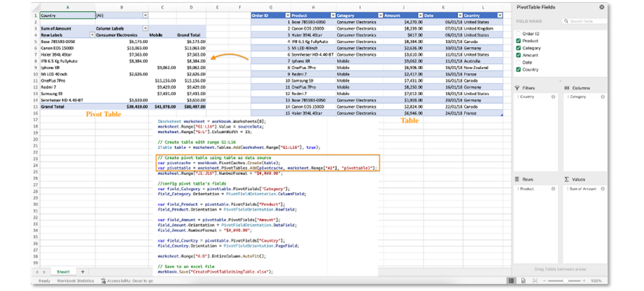Open the Row Labels filter dropdown
Screen dimensions: 644x291
pyautogui.click(x=92, y=35)
